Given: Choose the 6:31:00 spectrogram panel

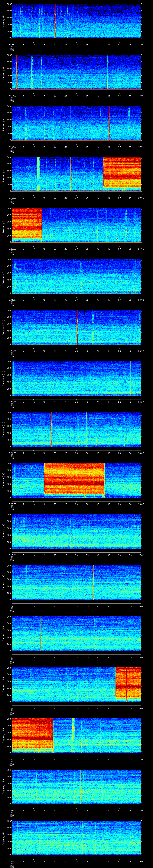Looking at the screenshot, I should click(76, 787).
